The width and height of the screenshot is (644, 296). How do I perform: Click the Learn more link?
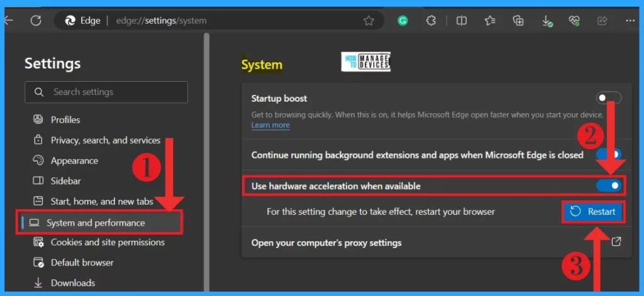coord(270,125)
